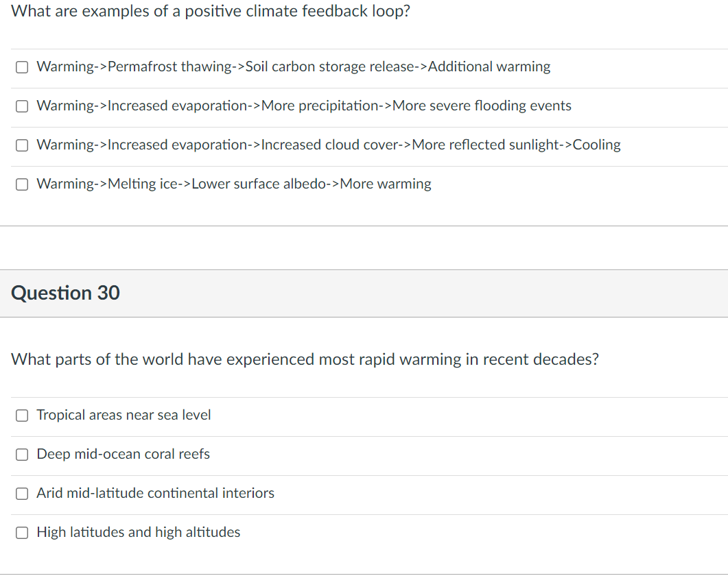Select Tropical areas near sea level checkbox
This screenshot has height=576, width=728.
point(21,415)
